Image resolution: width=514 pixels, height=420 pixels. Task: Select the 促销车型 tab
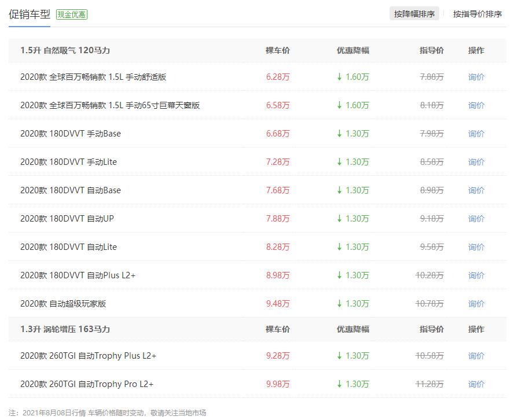point(30,14)
